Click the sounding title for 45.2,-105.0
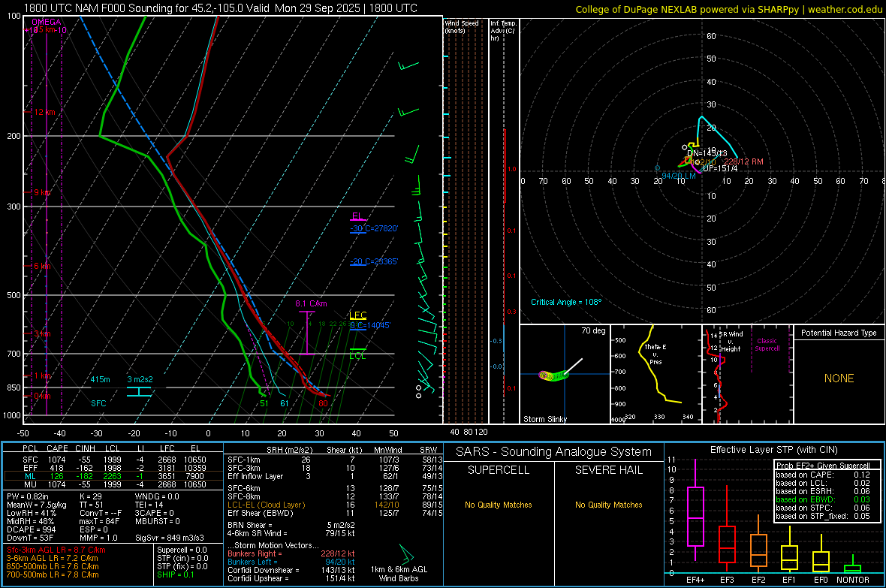Image resolution: width=886 pixels, height=588 pixels. click(x=220, y=8)
